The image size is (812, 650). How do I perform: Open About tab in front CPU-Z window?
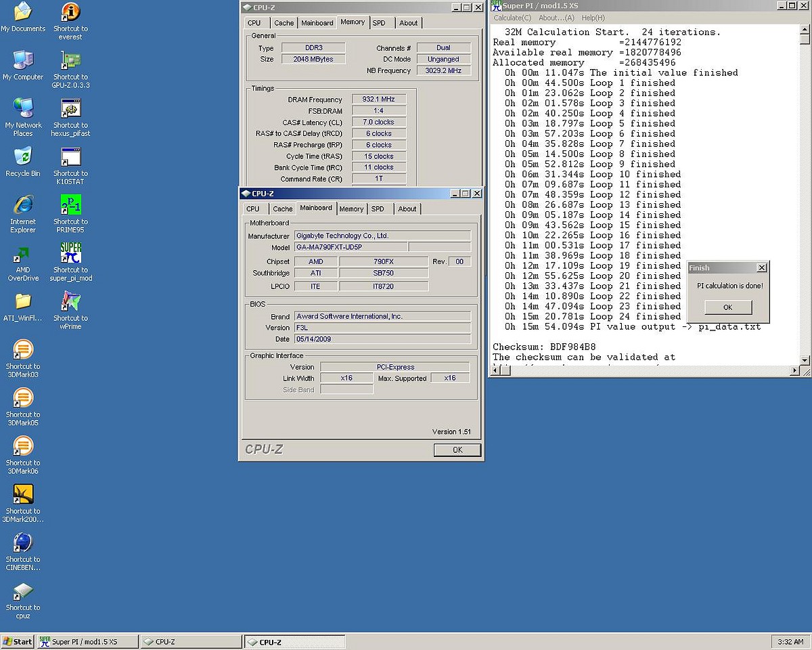(x=407, y=209)
